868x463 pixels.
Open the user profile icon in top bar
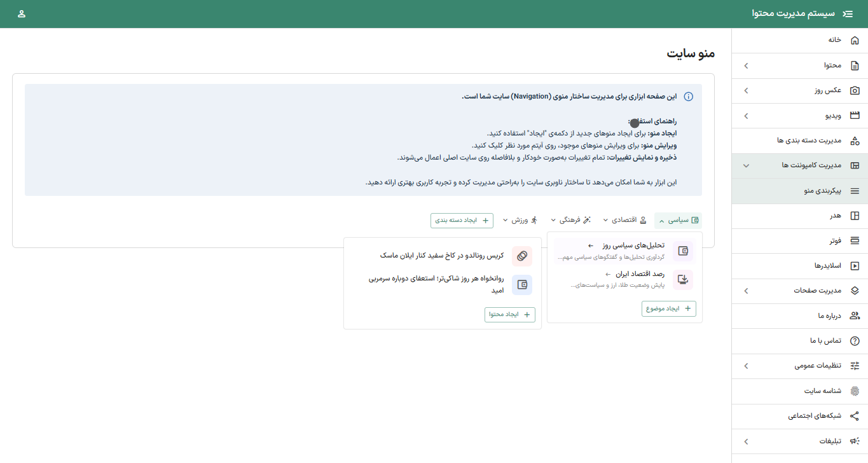coord(22,13)
